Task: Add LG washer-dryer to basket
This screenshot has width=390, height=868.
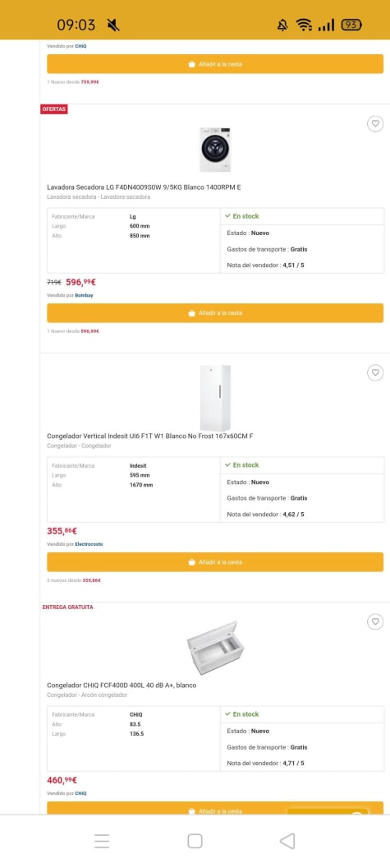Action: click(214, 313)
